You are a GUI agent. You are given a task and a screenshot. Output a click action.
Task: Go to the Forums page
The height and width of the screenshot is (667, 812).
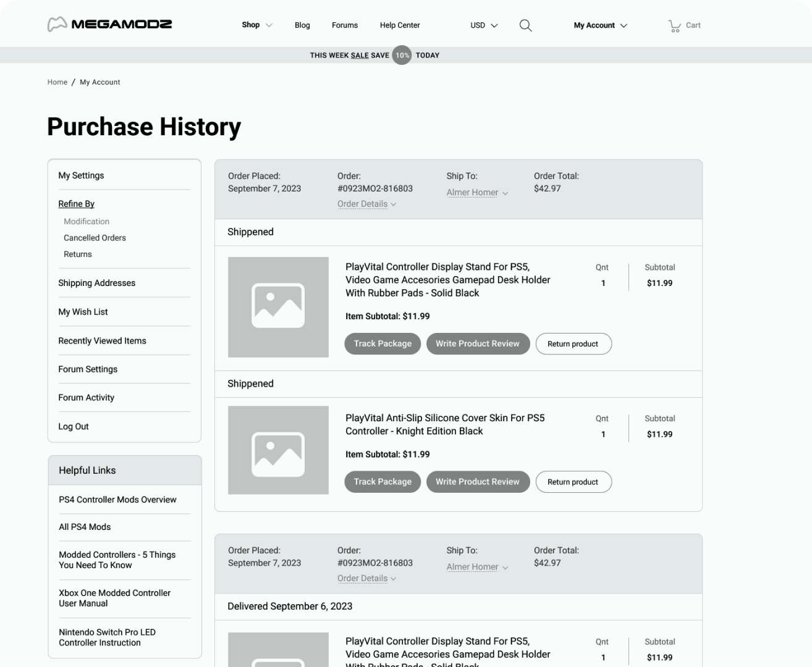(x=344, y=25)
